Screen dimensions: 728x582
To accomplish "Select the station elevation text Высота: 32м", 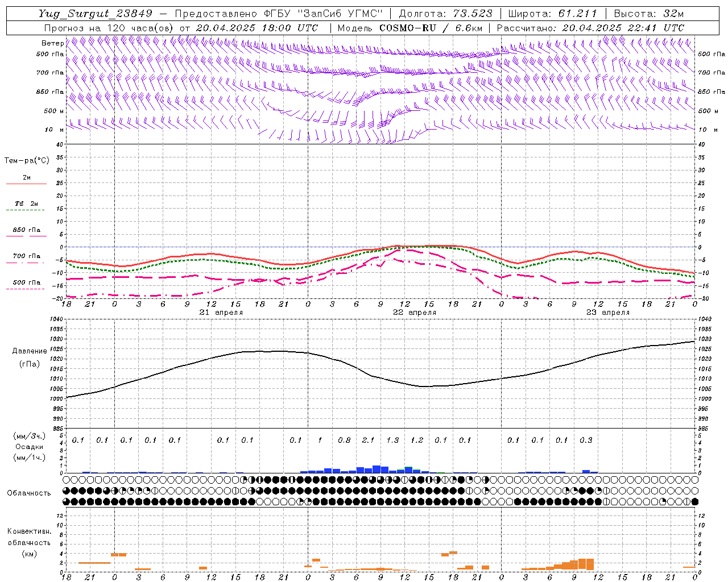I will tap(650, 14).
